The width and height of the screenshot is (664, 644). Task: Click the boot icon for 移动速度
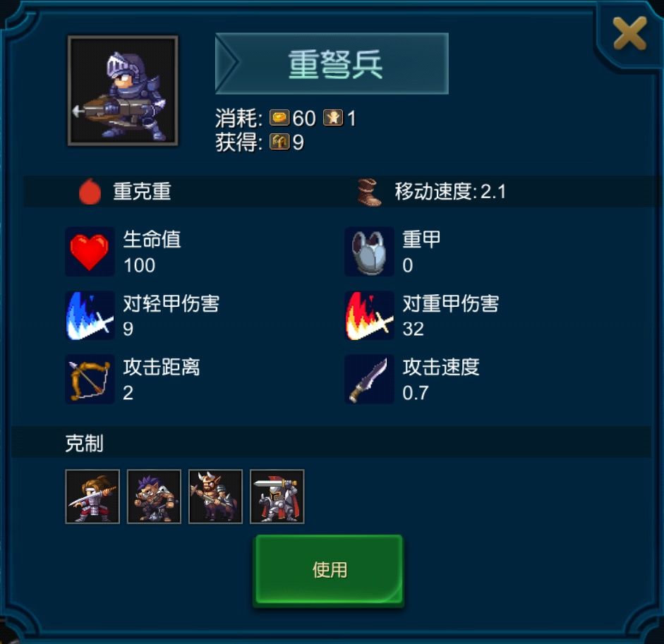pyautogui.click(x=369, y=192)
